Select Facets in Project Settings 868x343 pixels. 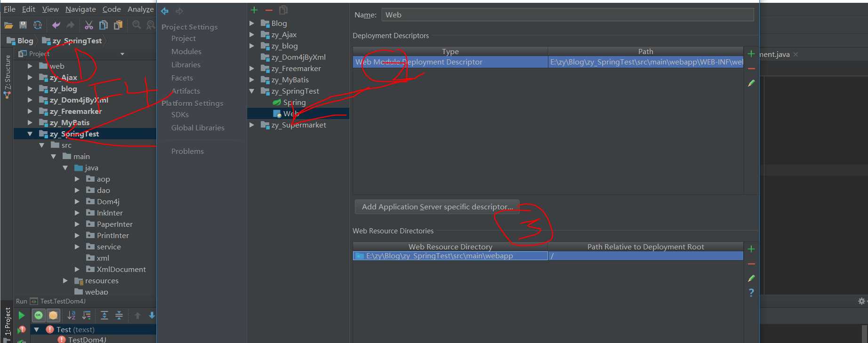(x=182, y=78)
